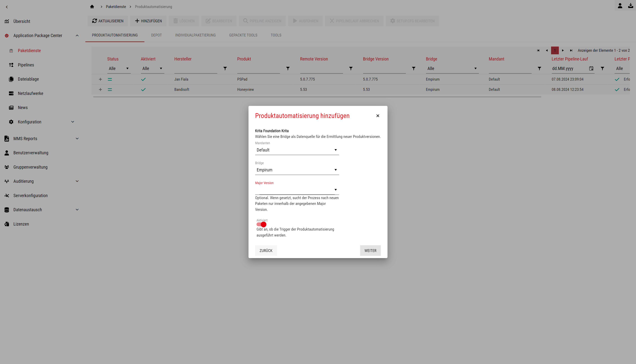Switch to the Gepackte Tools tab
This screenshot has height=364, width=636.
243,35
